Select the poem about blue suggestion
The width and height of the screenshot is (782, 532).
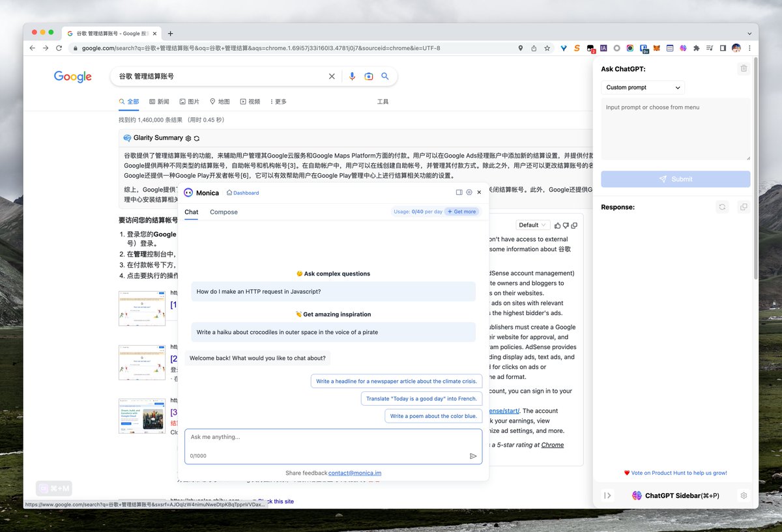pyautogui.click(x=433, y=415)
